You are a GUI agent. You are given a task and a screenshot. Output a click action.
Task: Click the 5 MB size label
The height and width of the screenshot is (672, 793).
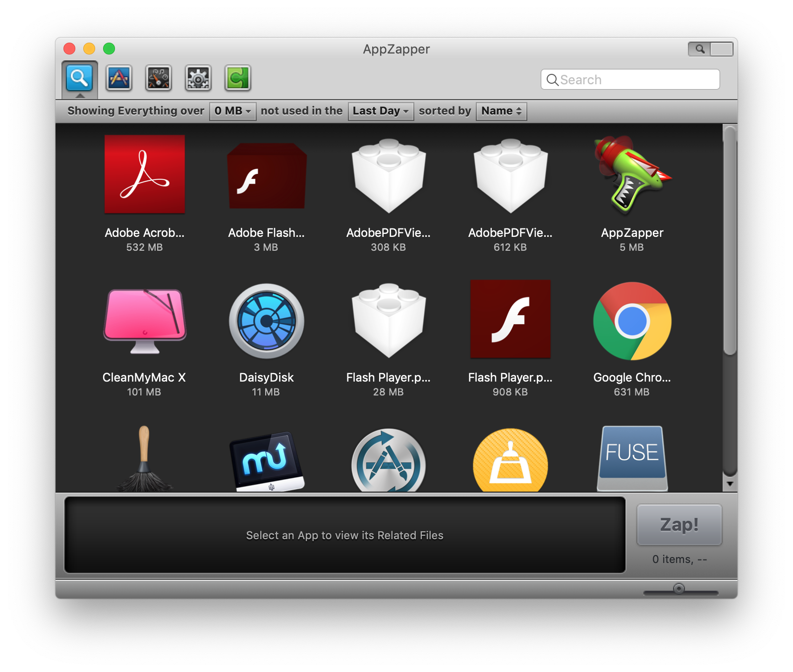point(632,247)
